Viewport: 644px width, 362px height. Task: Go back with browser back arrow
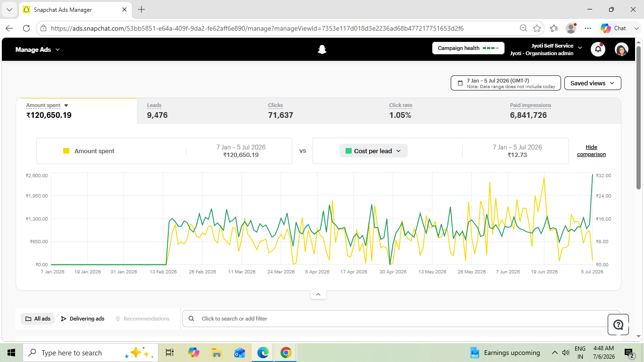tap(9, 28)
